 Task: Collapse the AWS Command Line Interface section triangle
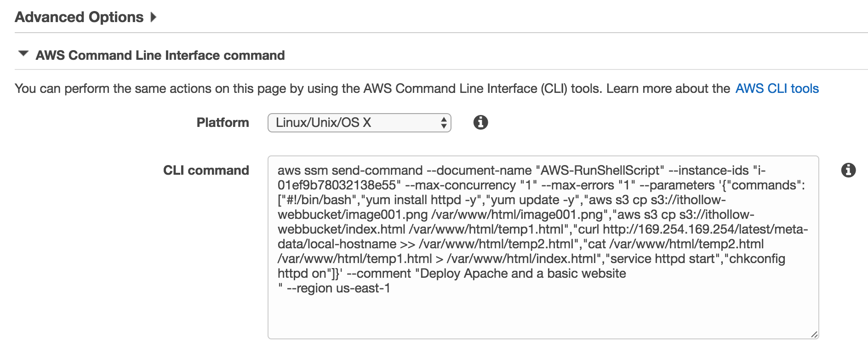pos(23,54)
